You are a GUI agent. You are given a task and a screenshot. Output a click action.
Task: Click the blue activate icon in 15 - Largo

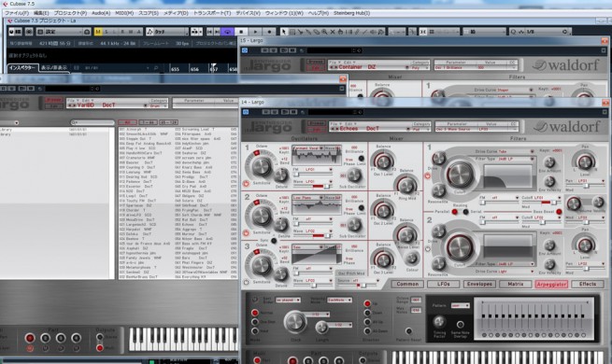[245, 50]
